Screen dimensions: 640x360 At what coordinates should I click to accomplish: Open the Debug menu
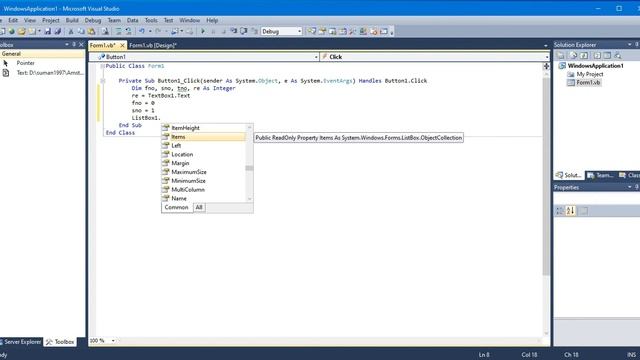pos(93,20)
